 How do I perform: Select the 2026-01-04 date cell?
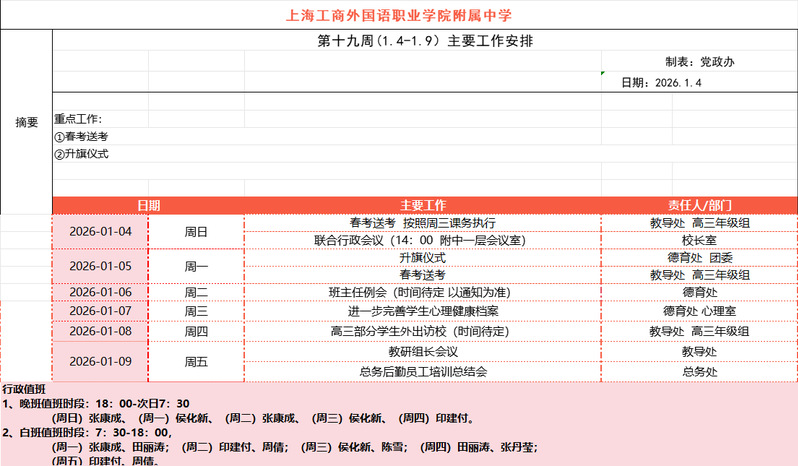coord(100,231)
